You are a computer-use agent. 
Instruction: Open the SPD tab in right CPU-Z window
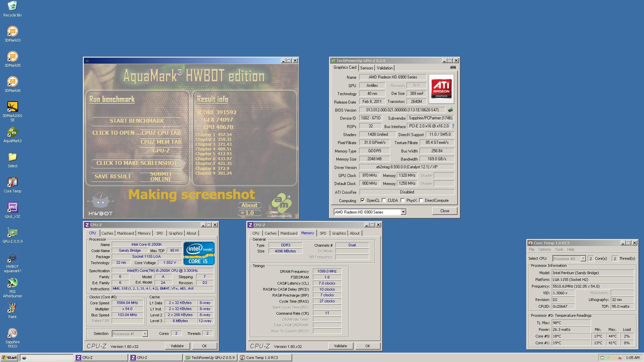click(323, 233)
